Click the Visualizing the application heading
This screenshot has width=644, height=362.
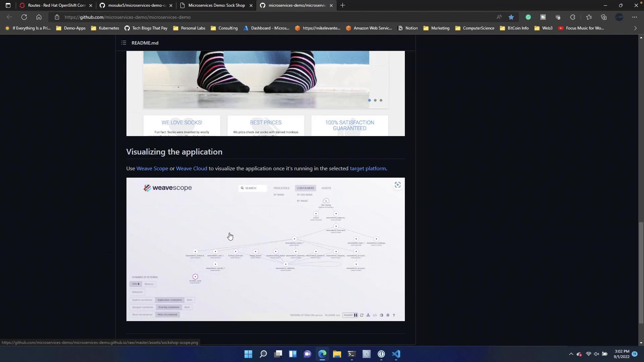pos(174,152)
